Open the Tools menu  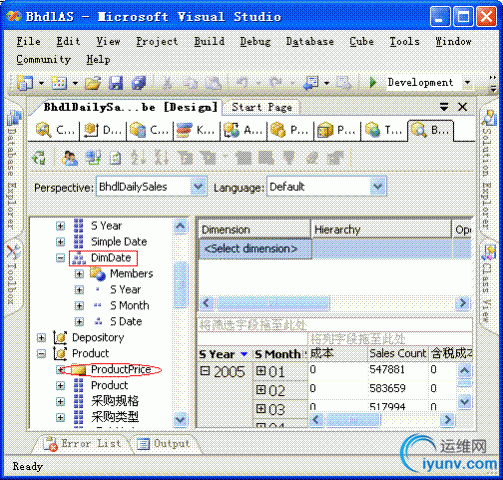(x=404, y=42)
